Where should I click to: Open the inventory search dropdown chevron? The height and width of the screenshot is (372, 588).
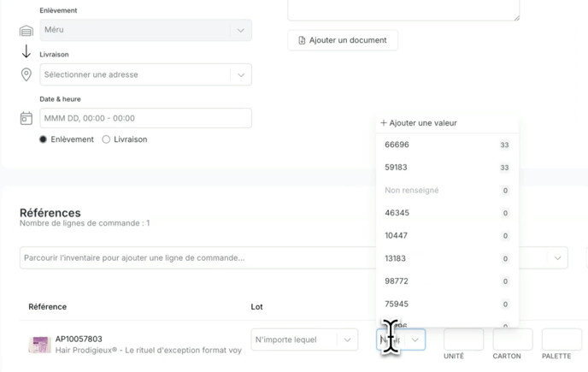coord(557,257)
